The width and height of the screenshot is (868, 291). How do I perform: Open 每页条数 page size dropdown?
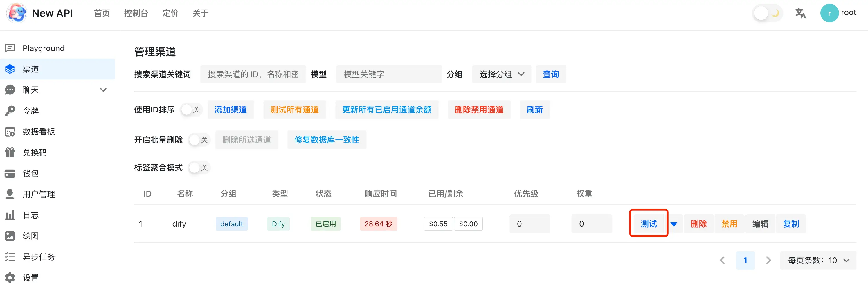pos(818,260)
